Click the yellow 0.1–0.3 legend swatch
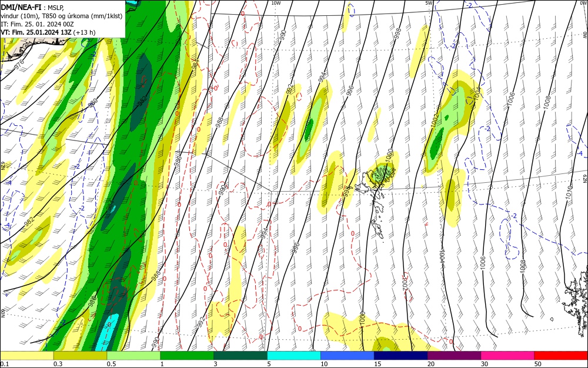This screenshot has height=368, width=588. 27,356
